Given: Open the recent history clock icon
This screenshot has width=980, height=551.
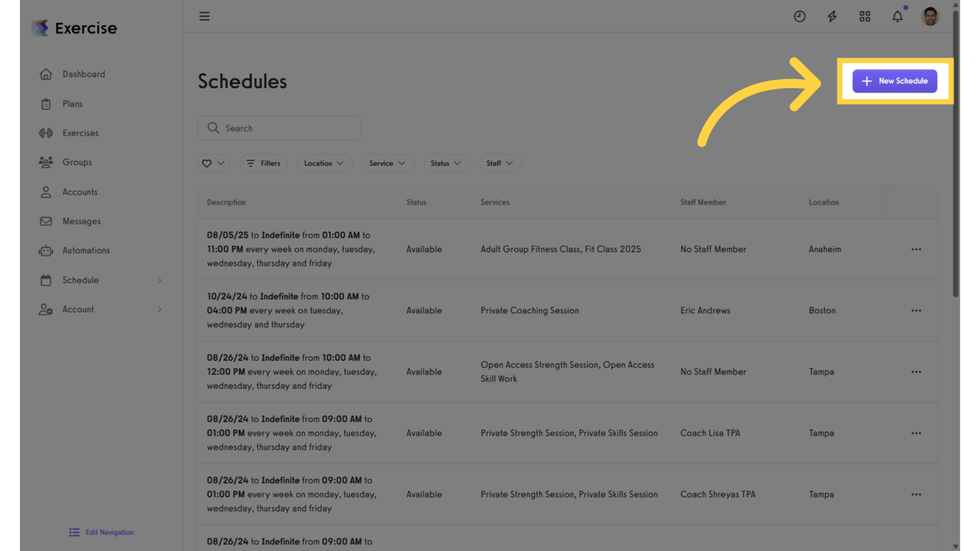Looking at the screenshot, I should [799, 16].
